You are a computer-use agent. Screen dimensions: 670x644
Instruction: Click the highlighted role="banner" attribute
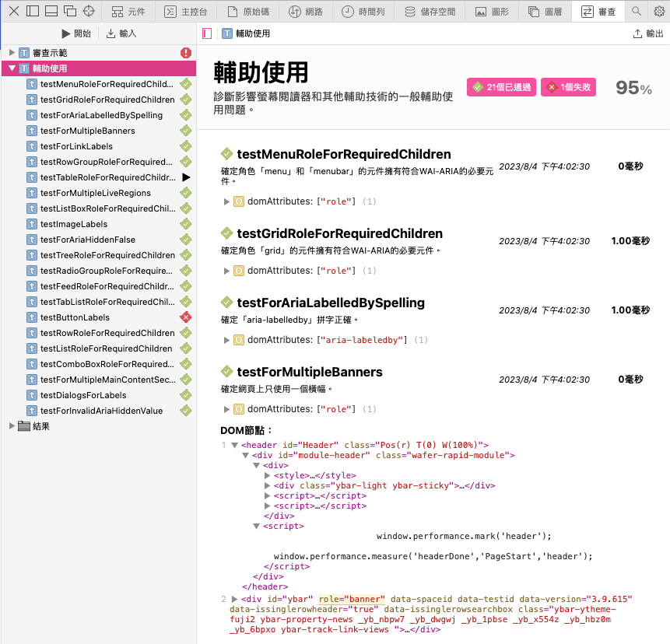(x=352, y=599)
